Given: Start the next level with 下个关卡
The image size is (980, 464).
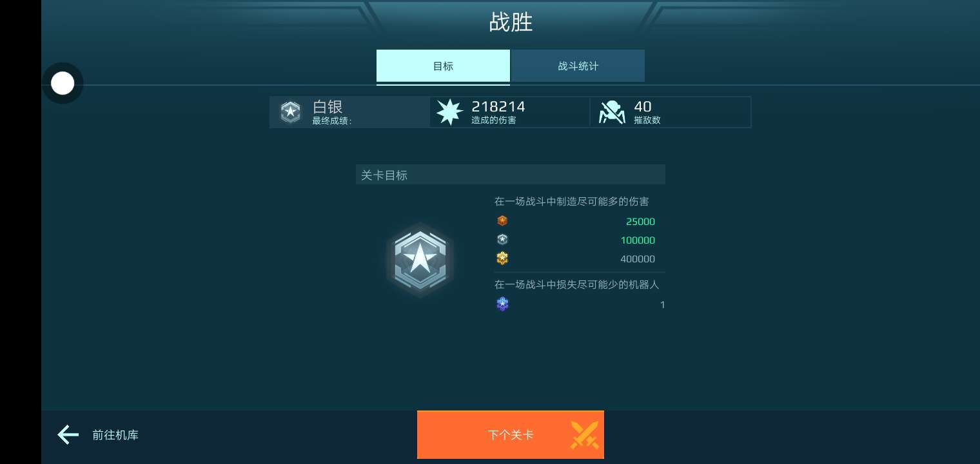Looking at the screenshot, I should tap(511, 435).
